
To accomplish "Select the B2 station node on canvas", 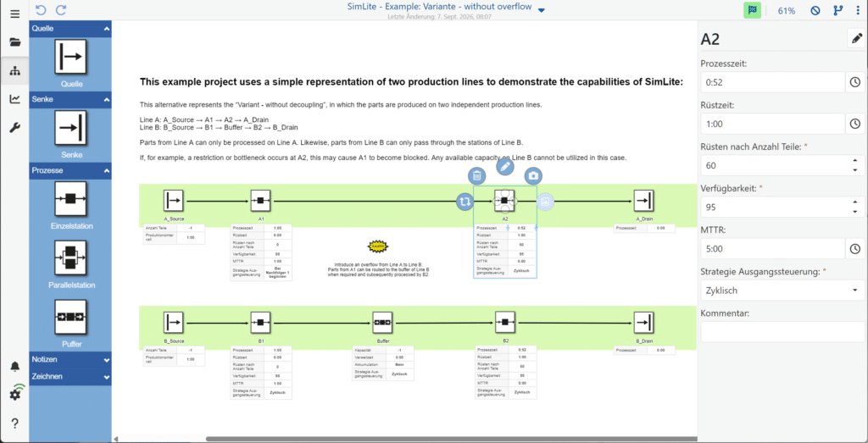I will click(505, 322).
